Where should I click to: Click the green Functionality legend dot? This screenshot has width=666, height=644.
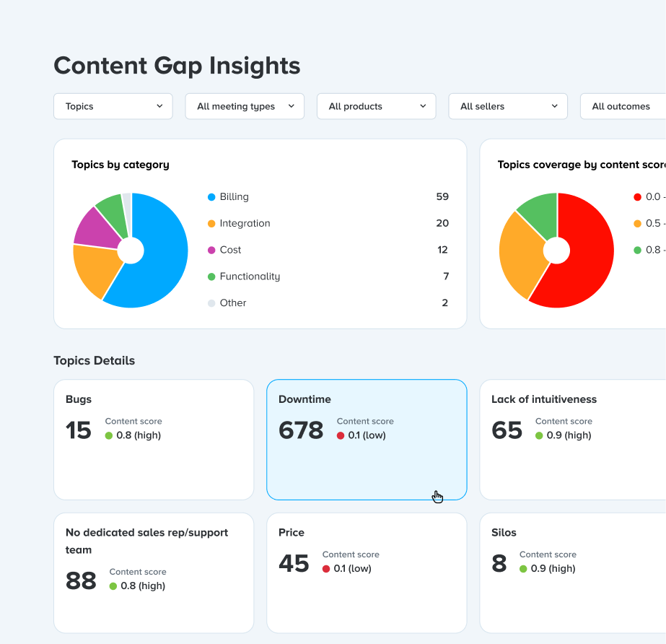click(211, 277)
